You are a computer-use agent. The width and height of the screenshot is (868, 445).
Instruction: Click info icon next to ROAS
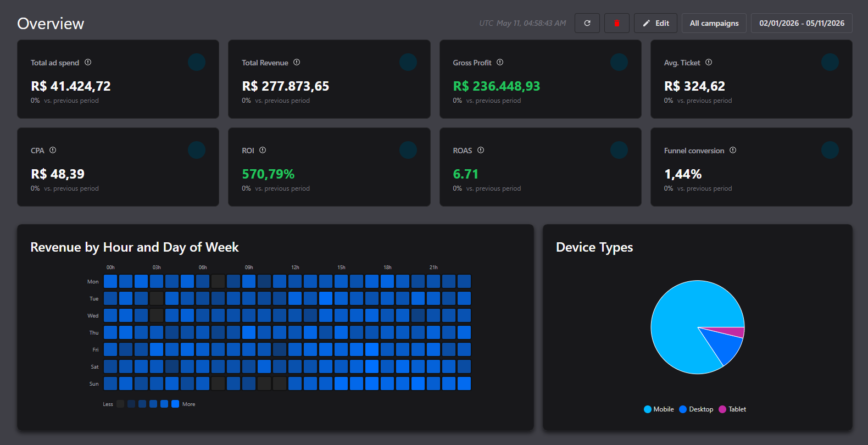tap(481, 150)
